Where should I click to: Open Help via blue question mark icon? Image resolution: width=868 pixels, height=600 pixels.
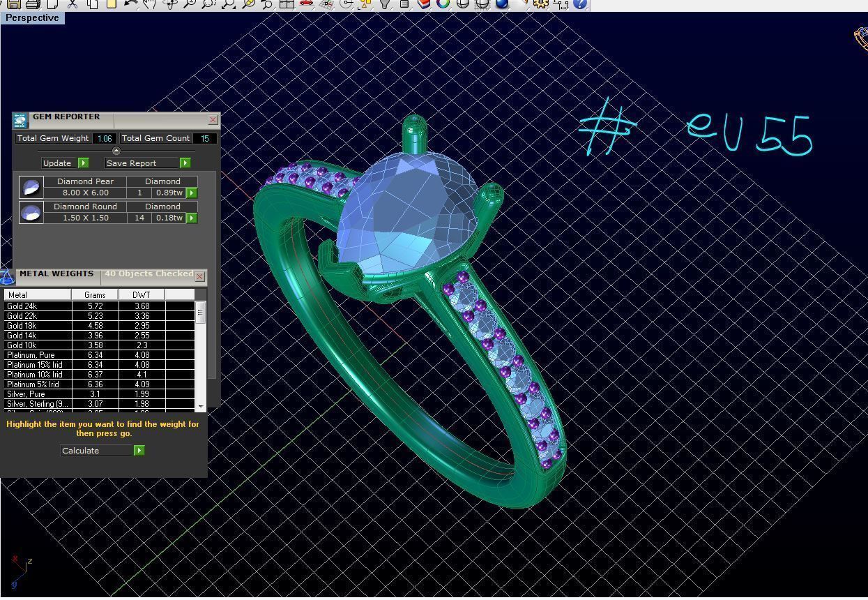coord(580,3)
